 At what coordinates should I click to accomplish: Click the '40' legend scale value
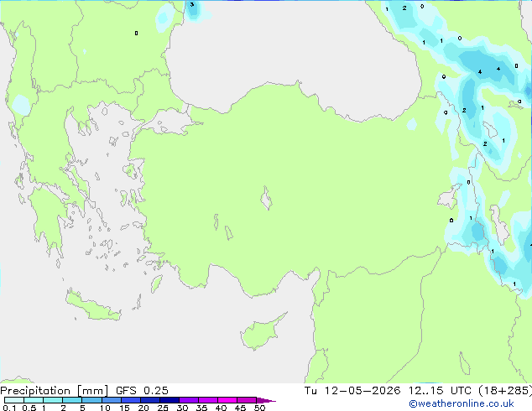pyautogui.click(x=222, y=408)
